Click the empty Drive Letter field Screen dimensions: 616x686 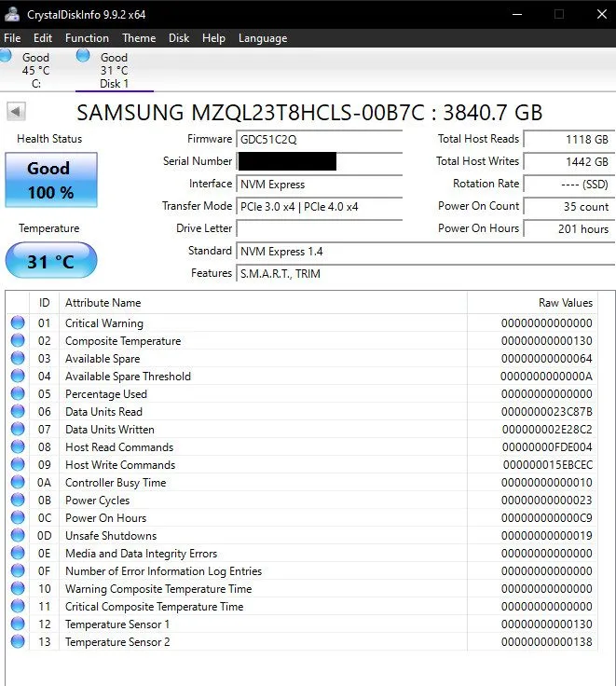[319, 228]
